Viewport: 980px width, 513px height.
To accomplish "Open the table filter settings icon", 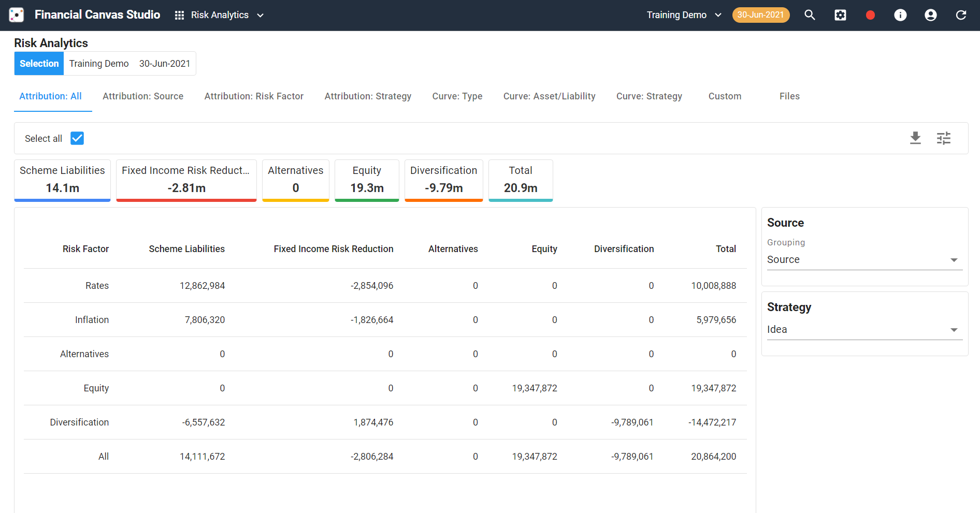I will 944,138.
